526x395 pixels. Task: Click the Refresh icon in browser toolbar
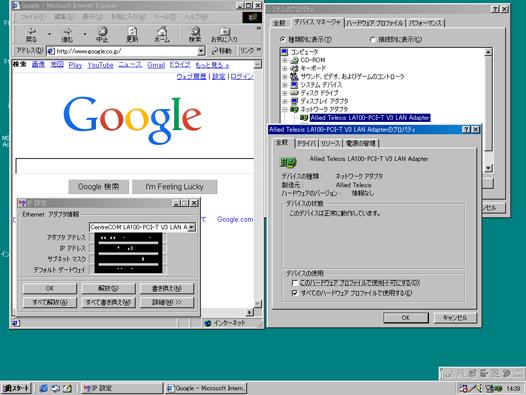click(132, 31)
